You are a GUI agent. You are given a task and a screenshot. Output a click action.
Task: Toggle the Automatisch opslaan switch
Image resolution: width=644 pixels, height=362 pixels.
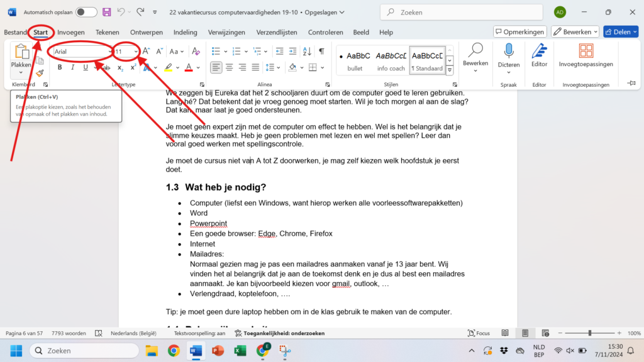(86, 12)
